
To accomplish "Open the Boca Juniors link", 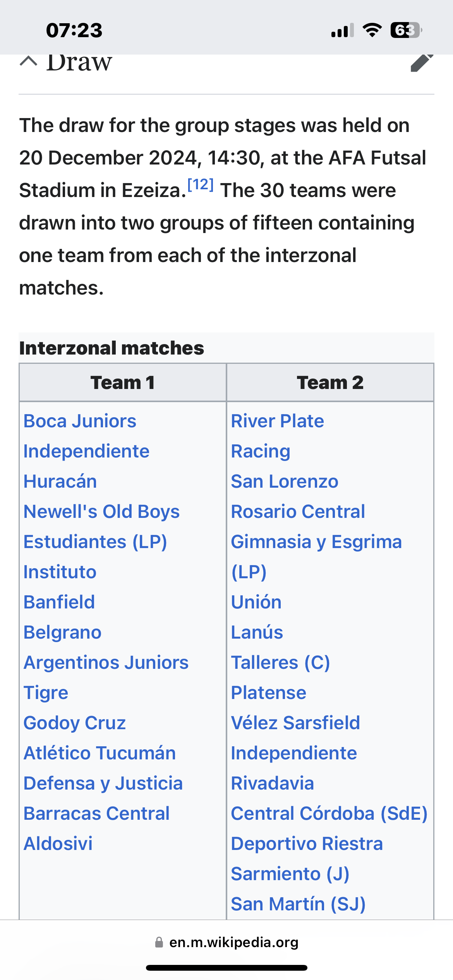I will point(80,421).
